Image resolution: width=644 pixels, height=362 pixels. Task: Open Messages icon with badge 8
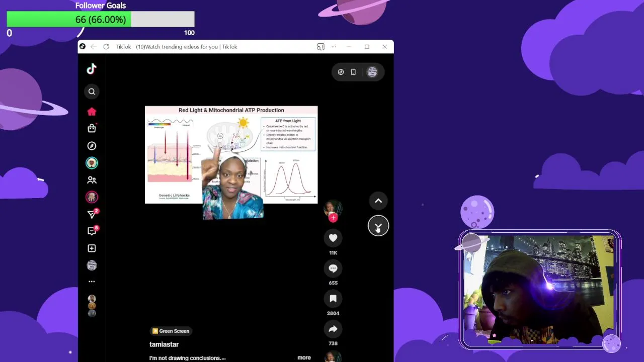[x=92, y=231]
